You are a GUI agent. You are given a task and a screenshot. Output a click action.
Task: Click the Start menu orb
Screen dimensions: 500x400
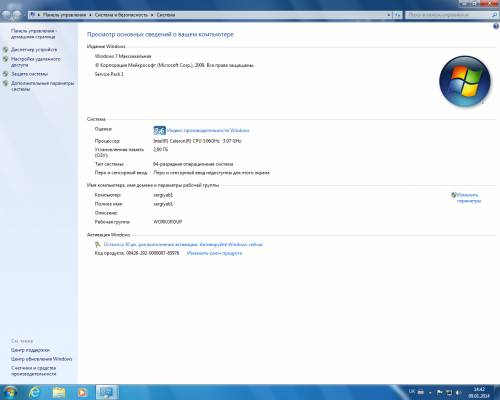10,392
